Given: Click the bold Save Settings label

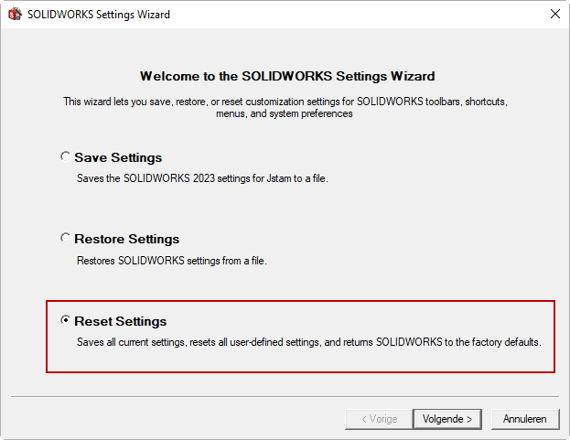Looking at the screenshot, I should (118, 158).
